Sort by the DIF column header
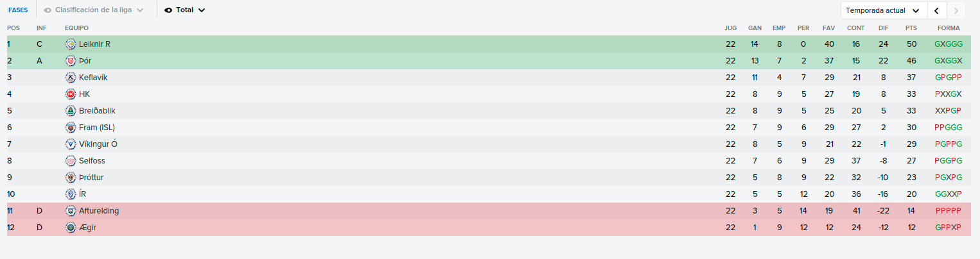 coord(884,28)
